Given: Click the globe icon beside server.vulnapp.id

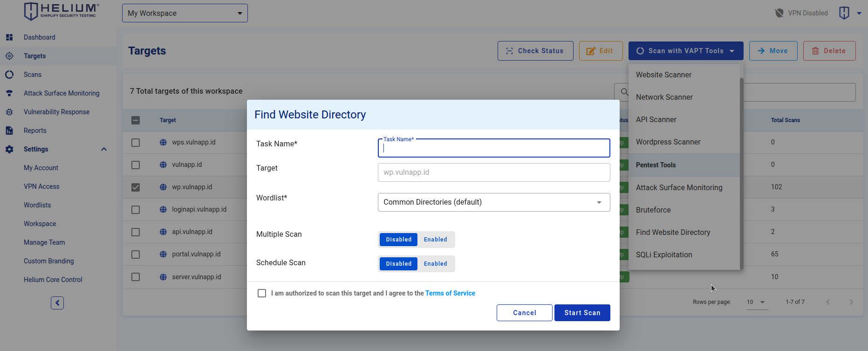Looking at the screenshot, I should 163,277.
